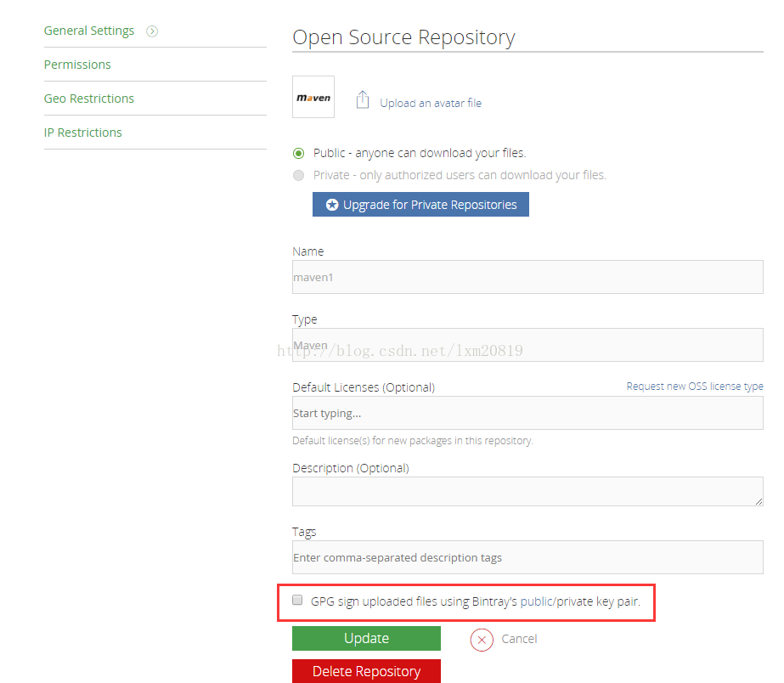Image resolution: width=784 pixels, height=683 pixels.
Task: Enable GPG sign uploaded files checkbox
Action: [x=297, y=600]
